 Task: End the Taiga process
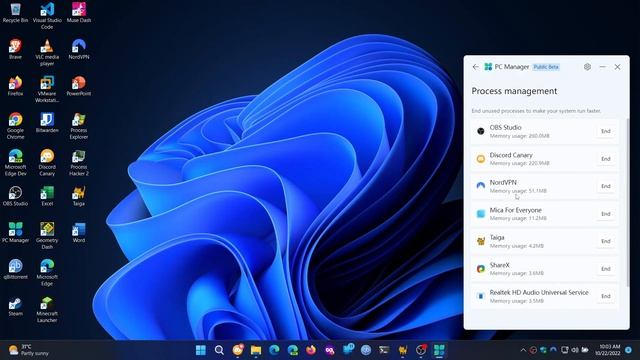(606, 241)
